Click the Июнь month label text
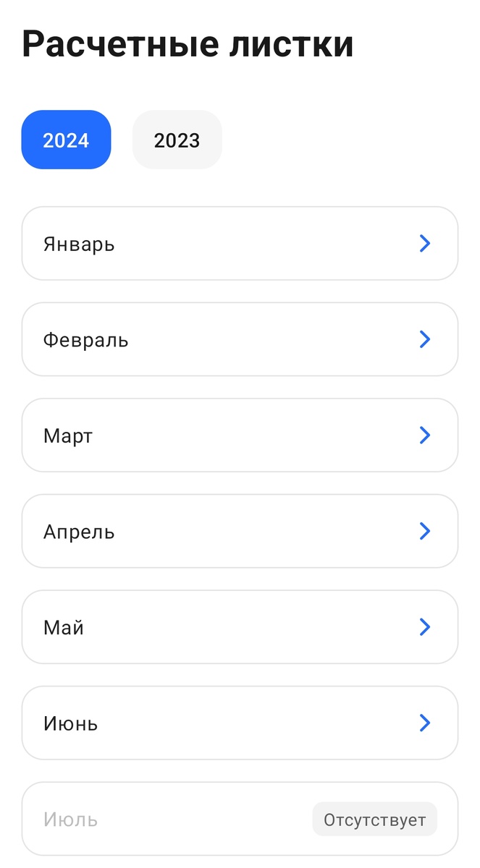 [70, 723]
